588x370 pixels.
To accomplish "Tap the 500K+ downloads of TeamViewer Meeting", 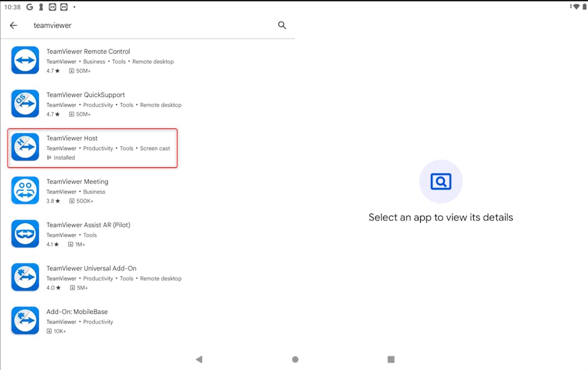I will click(81, 201).
